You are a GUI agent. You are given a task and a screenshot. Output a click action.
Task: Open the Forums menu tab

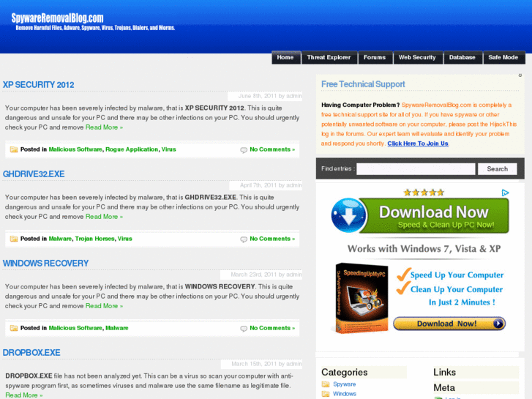tap(375, 57)
